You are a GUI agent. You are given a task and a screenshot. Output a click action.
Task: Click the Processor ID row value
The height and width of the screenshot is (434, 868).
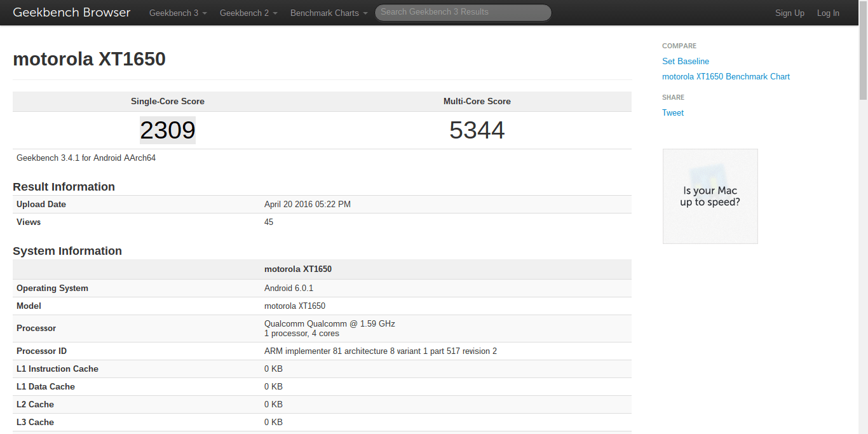coord(381,351)
